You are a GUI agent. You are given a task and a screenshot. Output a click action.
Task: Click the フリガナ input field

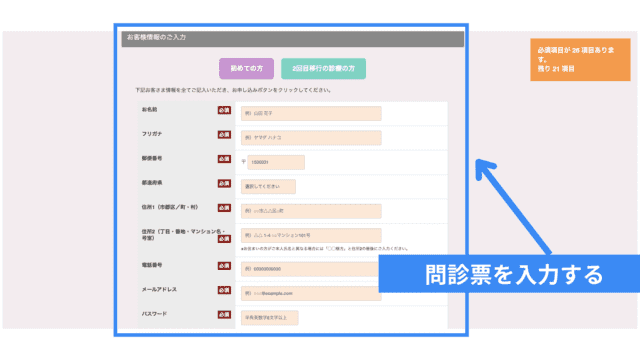coord(311,138)
